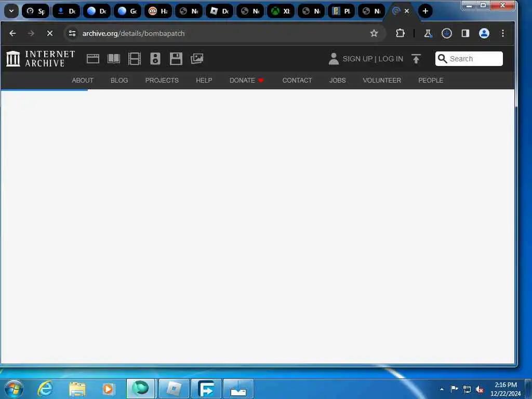Open the JOBS link
This screenshot has height=399, width=532.
(x=337, y=81)
